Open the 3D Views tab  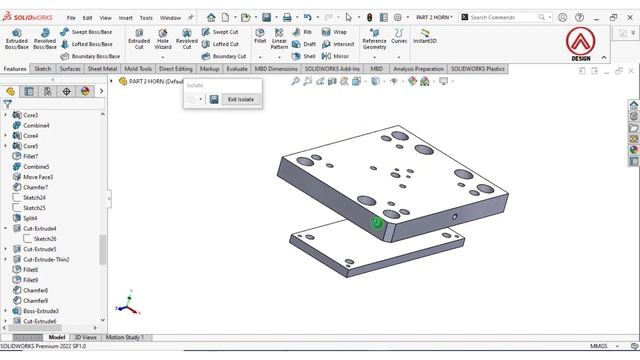click(x=85, y=338)
